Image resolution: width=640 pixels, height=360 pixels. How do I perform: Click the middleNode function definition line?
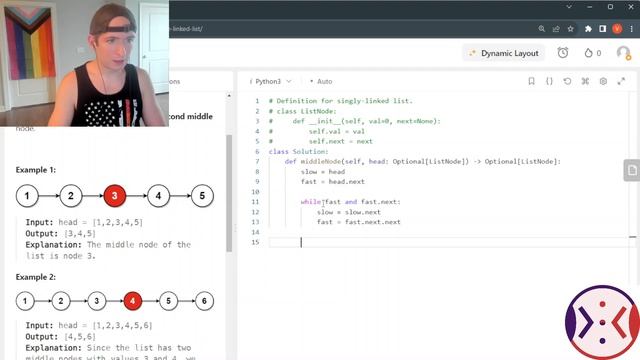(422, 162)
